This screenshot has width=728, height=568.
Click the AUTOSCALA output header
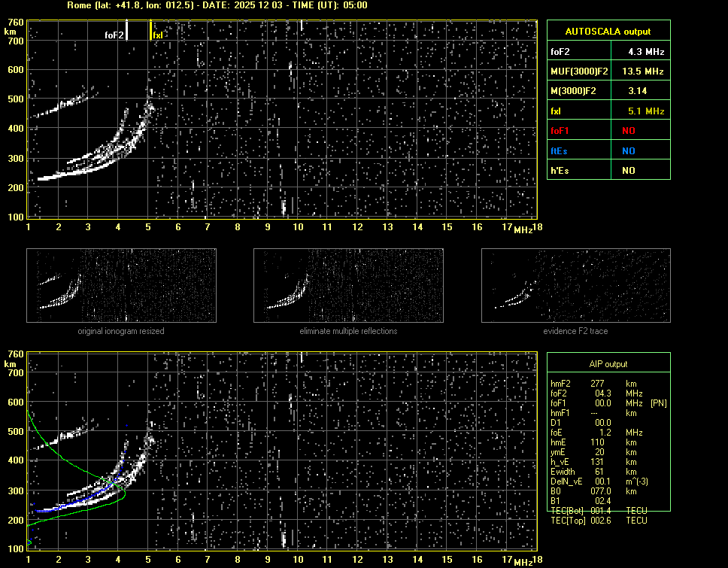(x=608, y=32)
